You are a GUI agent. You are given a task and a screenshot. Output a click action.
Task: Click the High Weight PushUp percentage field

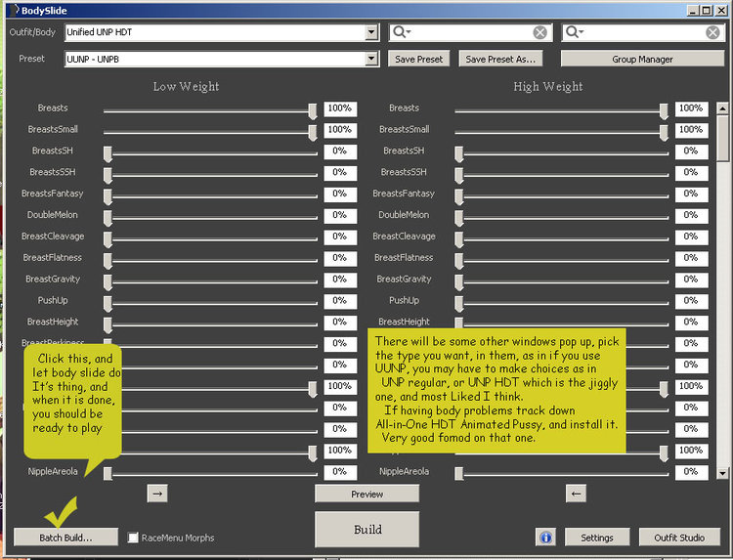pos(691,301)
